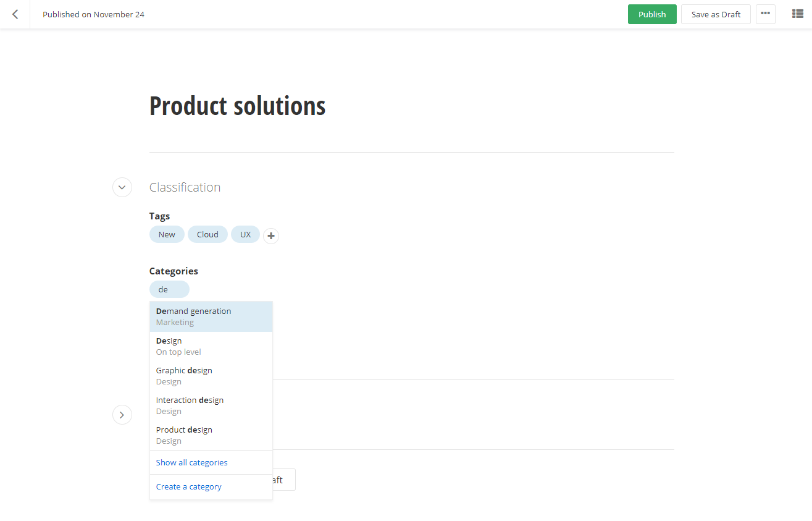
Task: Click the Product solutions title
Action: [237, 106]
